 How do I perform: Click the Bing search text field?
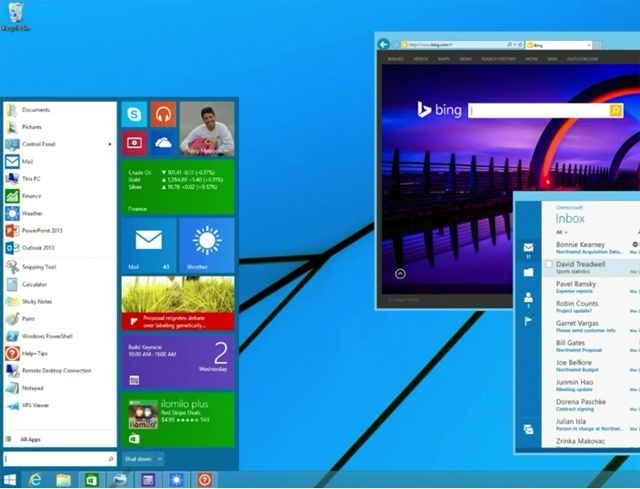coord(539,110)
